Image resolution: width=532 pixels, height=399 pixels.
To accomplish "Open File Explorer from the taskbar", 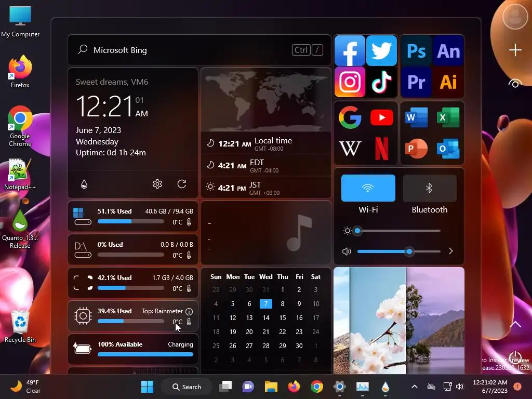I will (x=271, y=387).
